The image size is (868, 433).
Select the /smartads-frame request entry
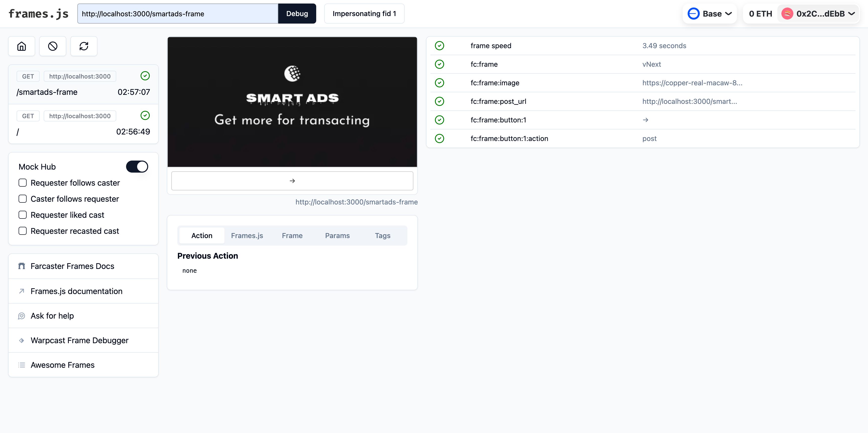pyautogui.click(x=83, y=84)
